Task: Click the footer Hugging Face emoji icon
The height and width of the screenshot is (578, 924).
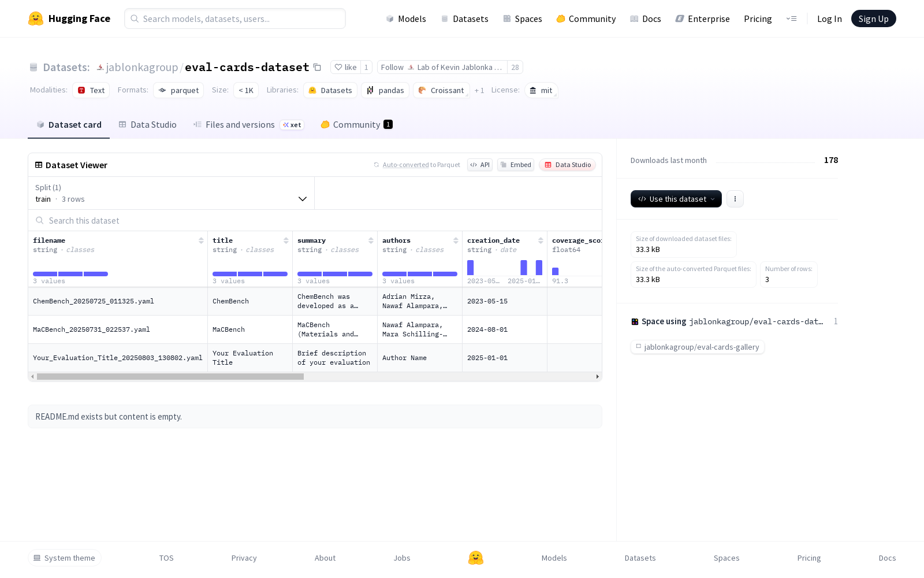Action: (x=476, y=558)
